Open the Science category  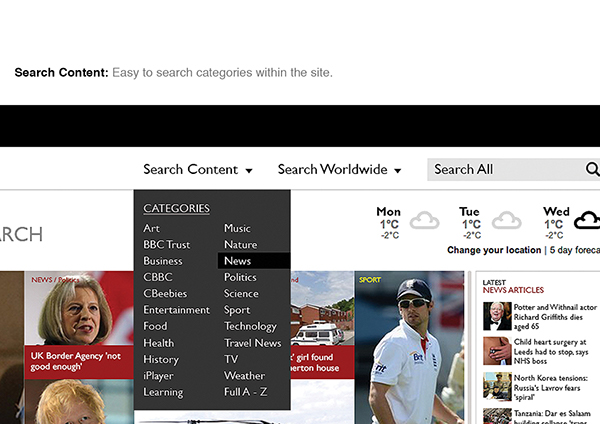tap(241, 294)
